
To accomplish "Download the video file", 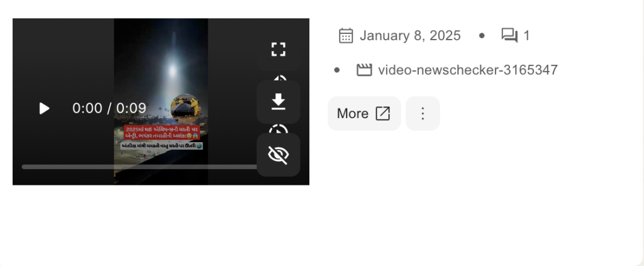I will [279, 102].
